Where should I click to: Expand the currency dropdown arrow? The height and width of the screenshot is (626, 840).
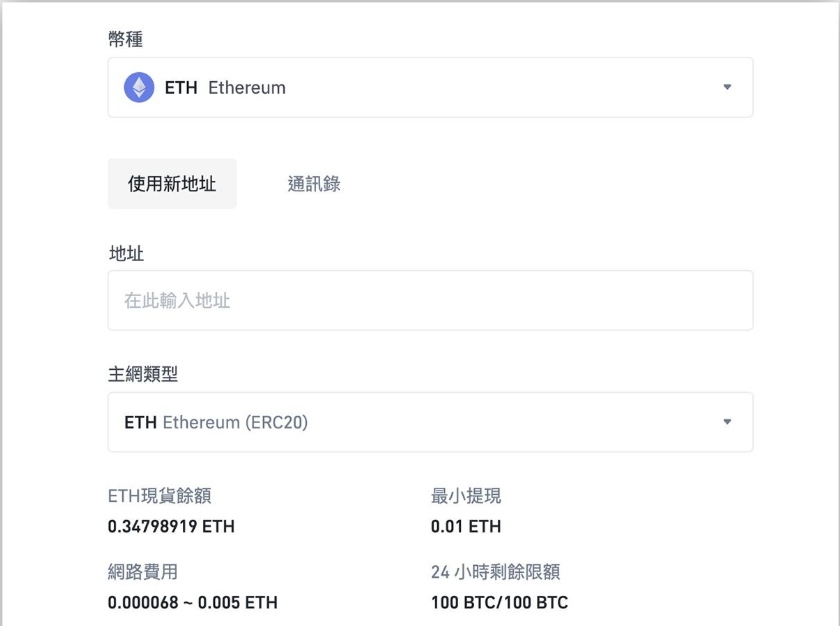coord(727,87)
